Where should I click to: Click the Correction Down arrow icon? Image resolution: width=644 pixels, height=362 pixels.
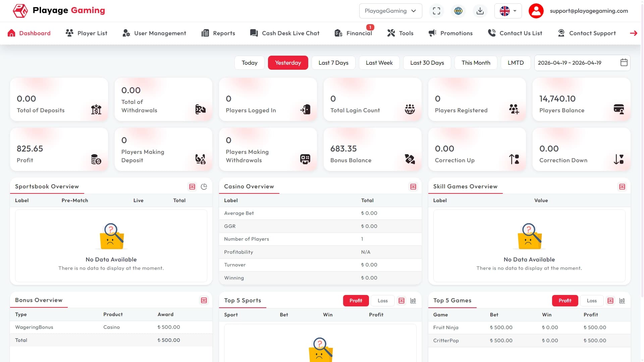pos(619,159)
